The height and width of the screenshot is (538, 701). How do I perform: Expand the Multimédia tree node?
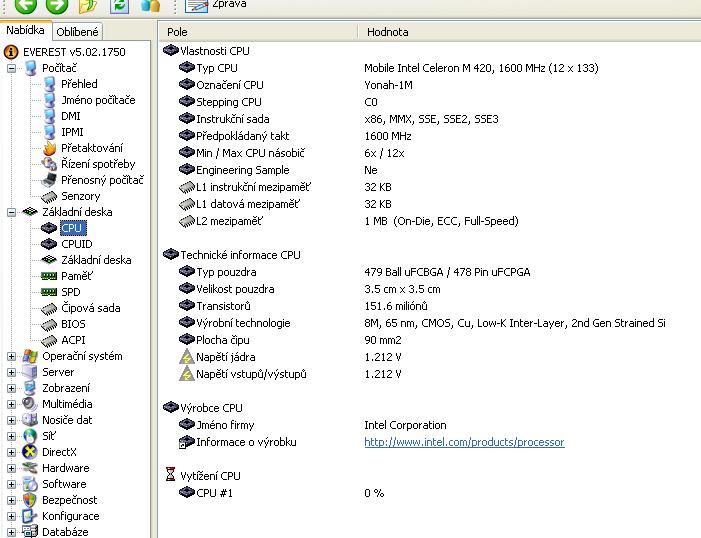(12, 404)
